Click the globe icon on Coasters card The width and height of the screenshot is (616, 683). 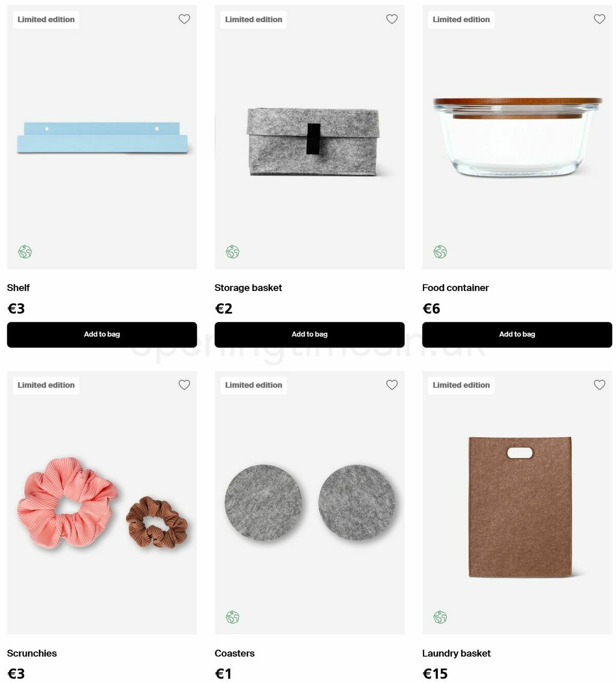point(233,617)
